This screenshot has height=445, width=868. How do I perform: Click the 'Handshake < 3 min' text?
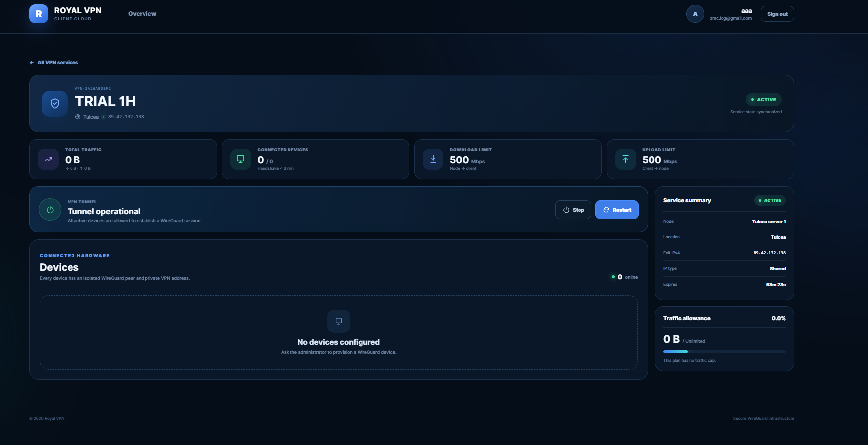[x=276, y=169]
